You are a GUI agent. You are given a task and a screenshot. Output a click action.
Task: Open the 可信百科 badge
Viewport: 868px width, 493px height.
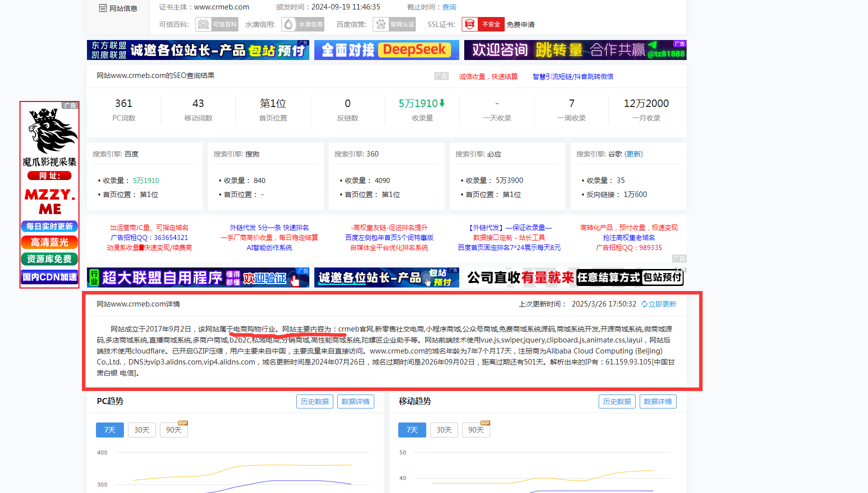[217, 24]
